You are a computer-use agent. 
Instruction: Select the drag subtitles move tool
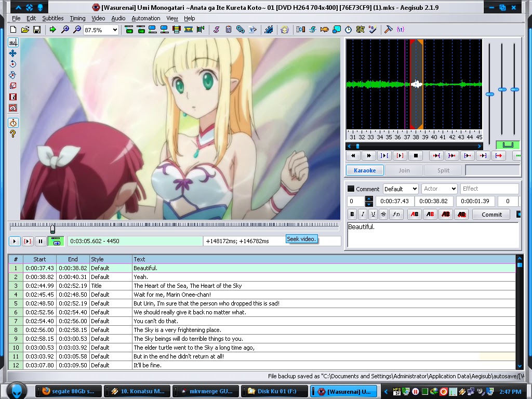coord(13,54)
